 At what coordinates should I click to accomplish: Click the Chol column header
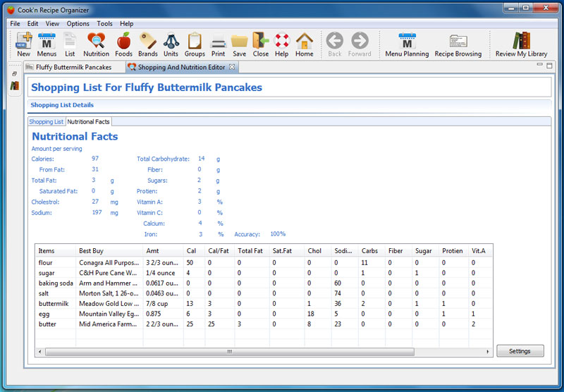(318, 251)
